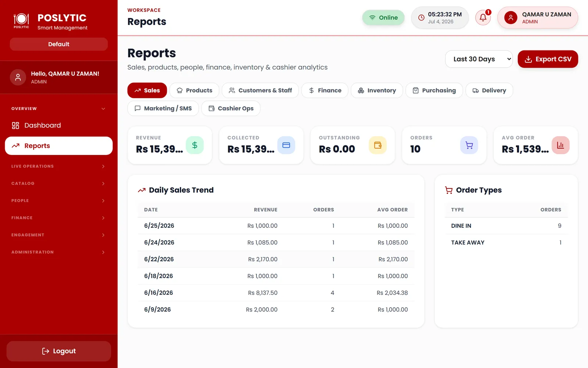Click the 6/18/2026 date row
The image size is (588, 368).
(276, 276)
